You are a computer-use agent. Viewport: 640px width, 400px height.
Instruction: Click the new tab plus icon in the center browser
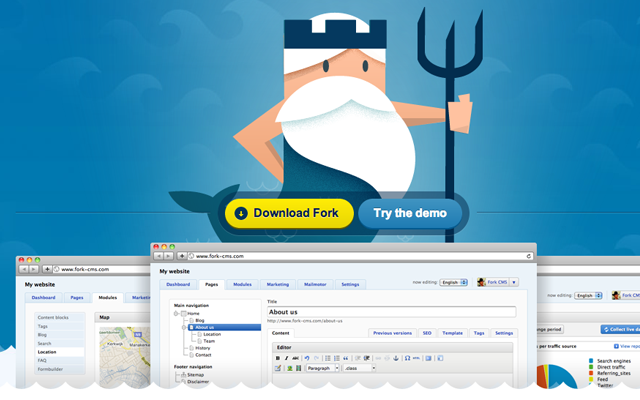click(x=182, y=256)
